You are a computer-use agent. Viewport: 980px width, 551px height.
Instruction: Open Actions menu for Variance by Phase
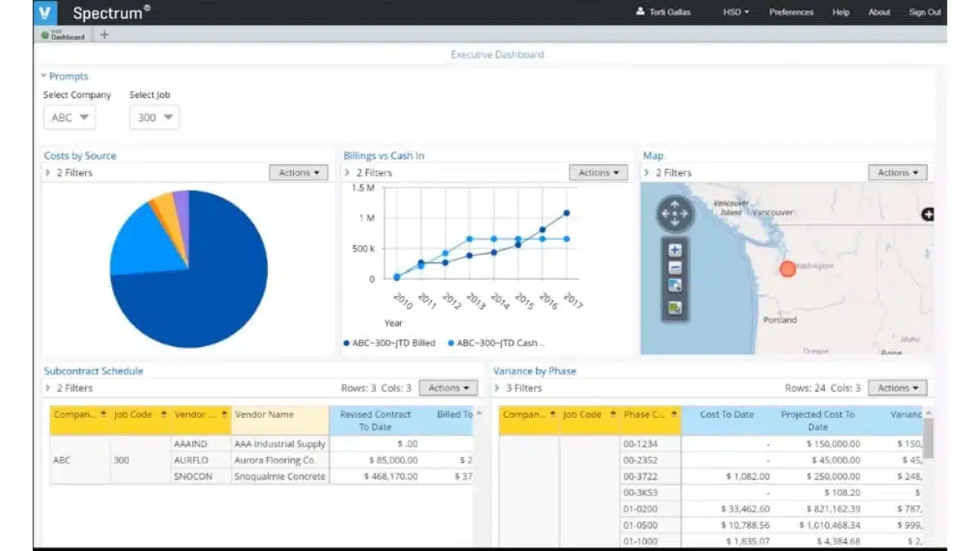pos(898,389)
